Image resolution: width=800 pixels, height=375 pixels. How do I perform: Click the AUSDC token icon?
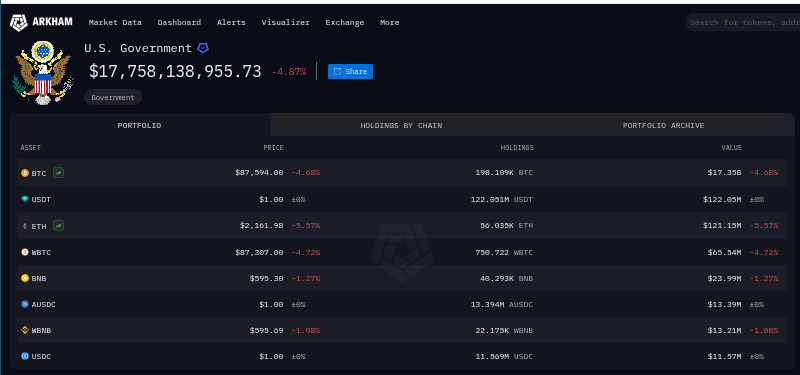coord(24,304)
